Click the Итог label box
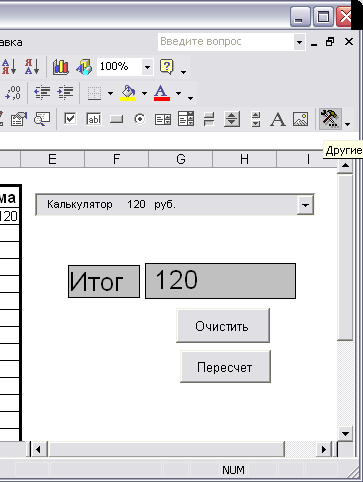363x482 pixels. 104,281
